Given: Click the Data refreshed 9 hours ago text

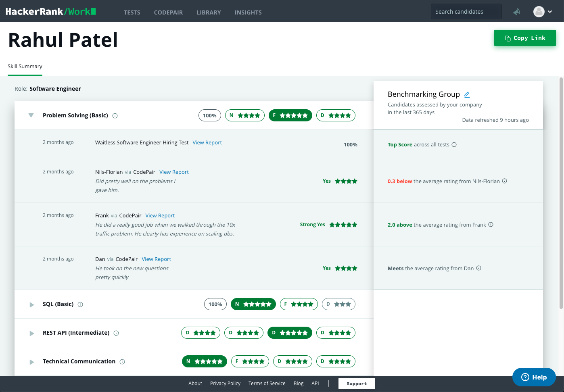Looking at the screenshot, I should click(495, 120).
